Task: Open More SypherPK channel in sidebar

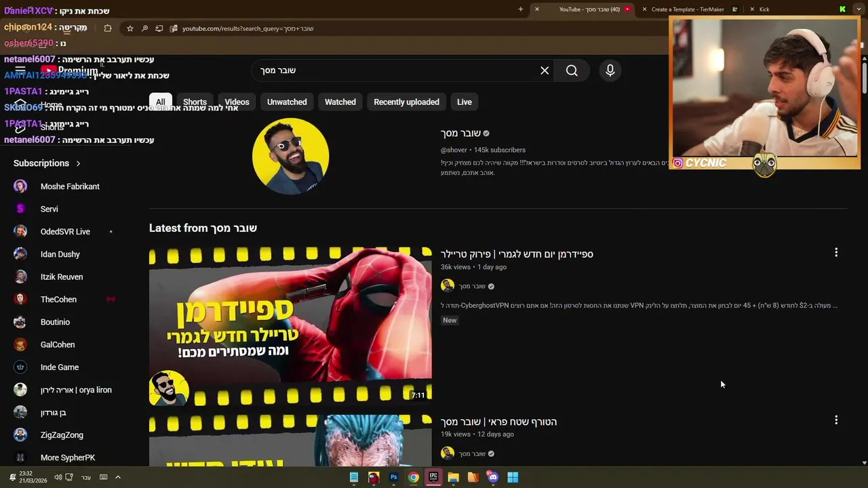Action: (x=68, y=457)
